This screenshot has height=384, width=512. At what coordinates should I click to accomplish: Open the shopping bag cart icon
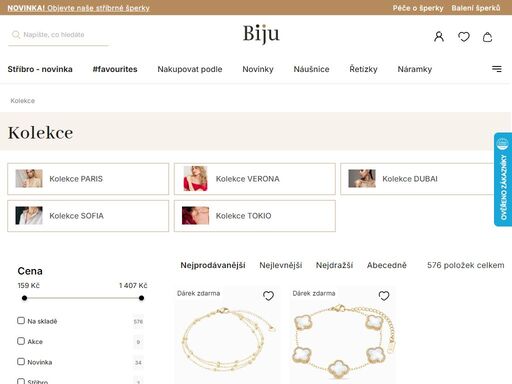(x=487, y=37)
